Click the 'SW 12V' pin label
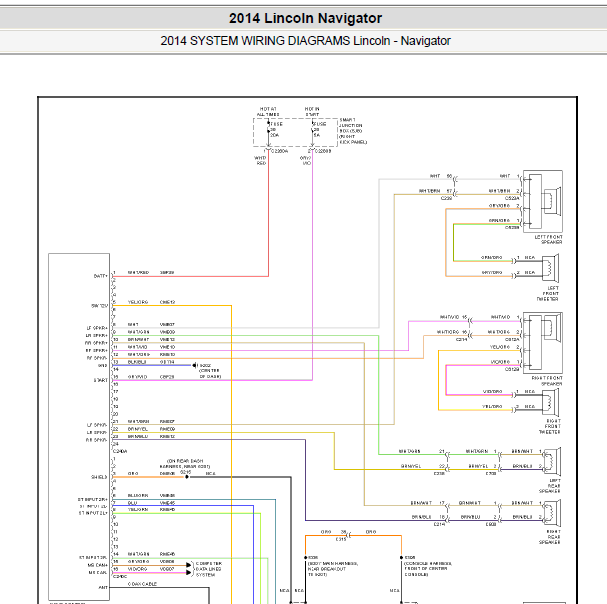The width and height of the screenshot is (607, 604). click(99, 305)
